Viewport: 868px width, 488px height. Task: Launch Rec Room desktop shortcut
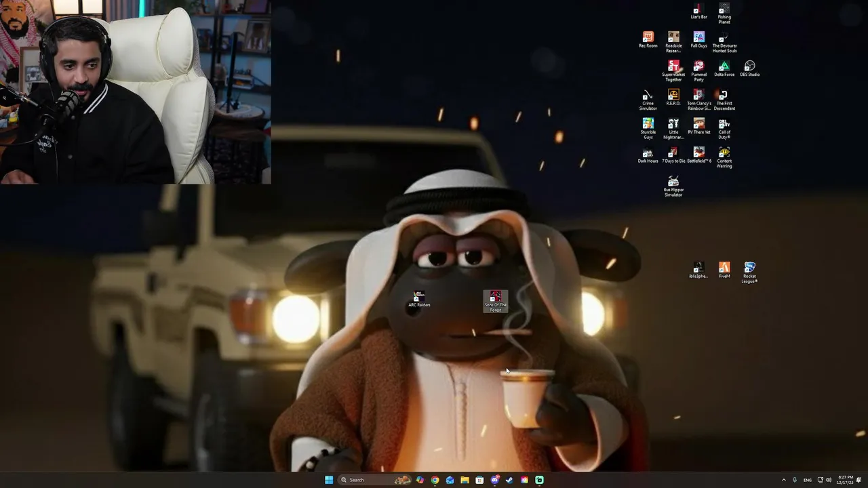pos(648,40)
